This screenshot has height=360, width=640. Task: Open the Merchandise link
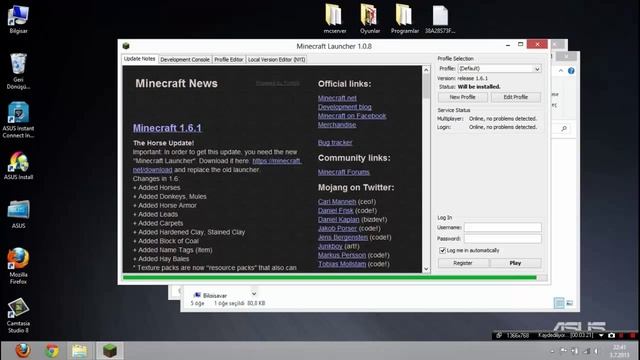point(337,125)
